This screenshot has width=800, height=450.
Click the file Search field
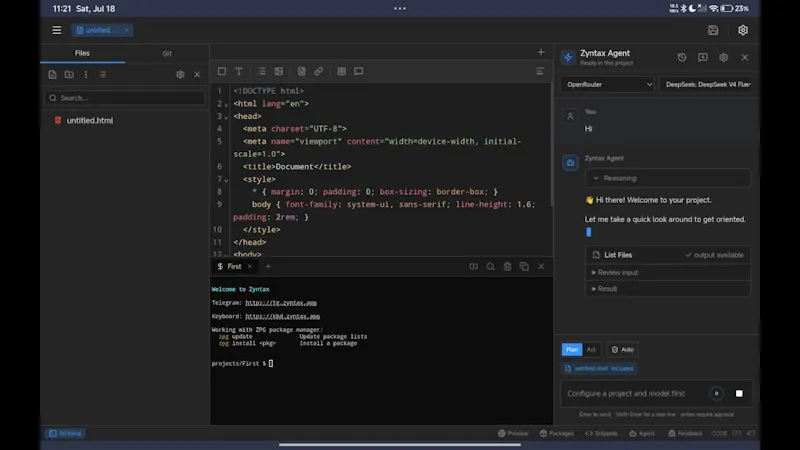click(x=124, y=98)
